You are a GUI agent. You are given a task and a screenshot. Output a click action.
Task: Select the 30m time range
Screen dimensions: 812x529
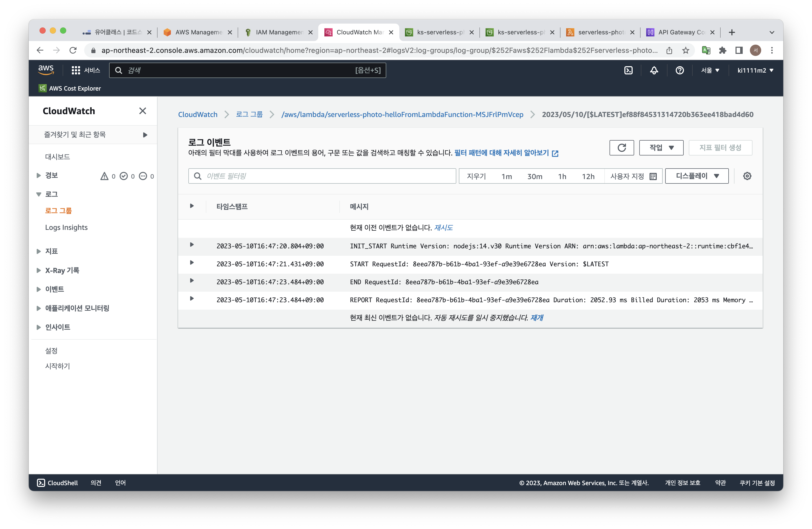click(x=535, y=176)
